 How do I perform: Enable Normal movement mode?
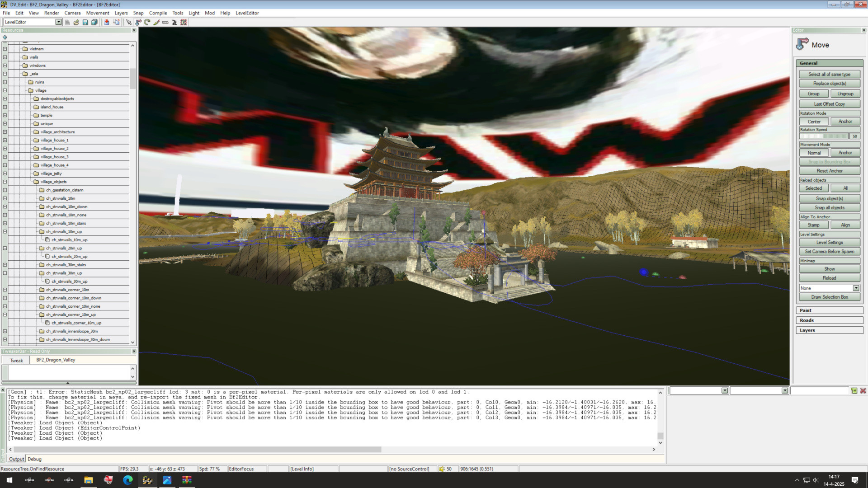coord(814,153)
